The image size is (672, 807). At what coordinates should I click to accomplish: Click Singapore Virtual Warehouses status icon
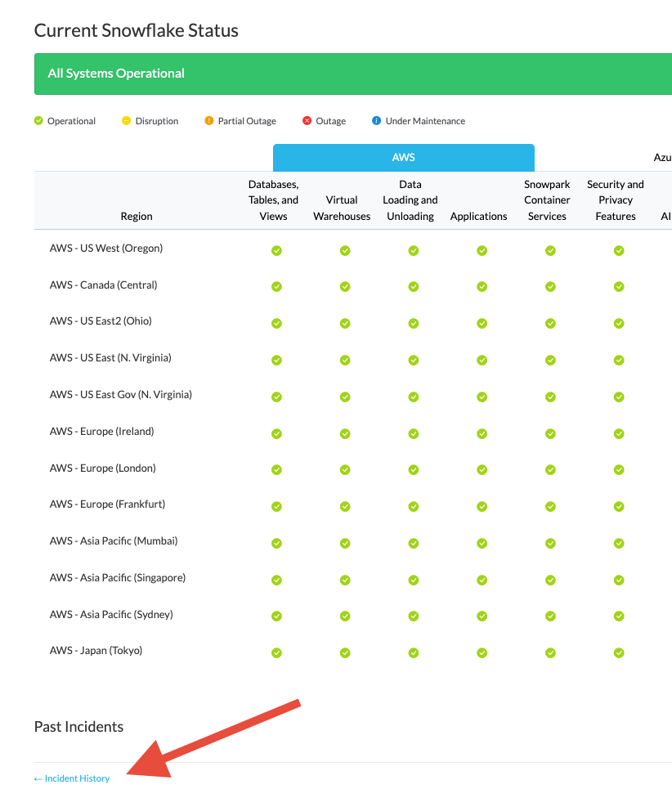pyautogui.click(x=345, y=580)
